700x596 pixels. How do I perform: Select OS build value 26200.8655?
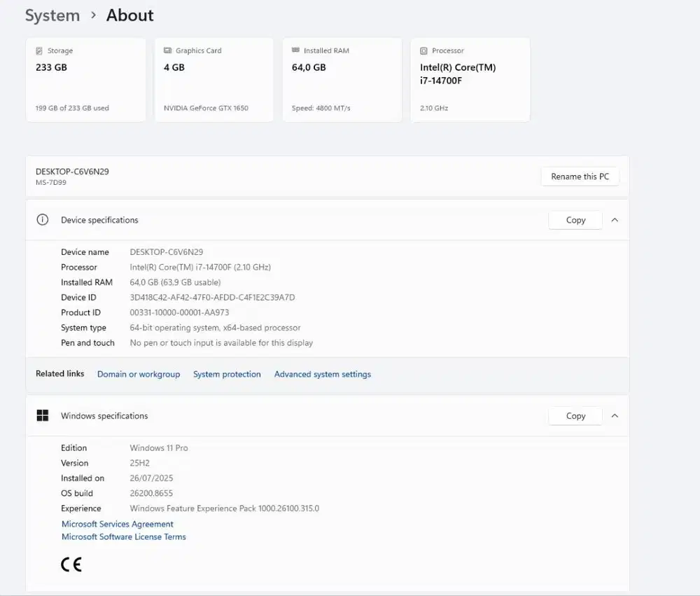point(151,493)
